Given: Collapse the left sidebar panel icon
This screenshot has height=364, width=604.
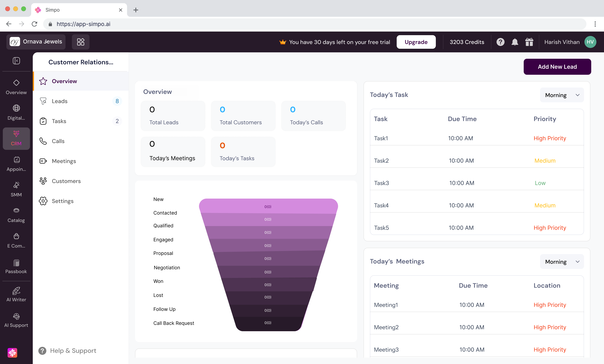Looking at the screenshot, I should tap(16, 61).
